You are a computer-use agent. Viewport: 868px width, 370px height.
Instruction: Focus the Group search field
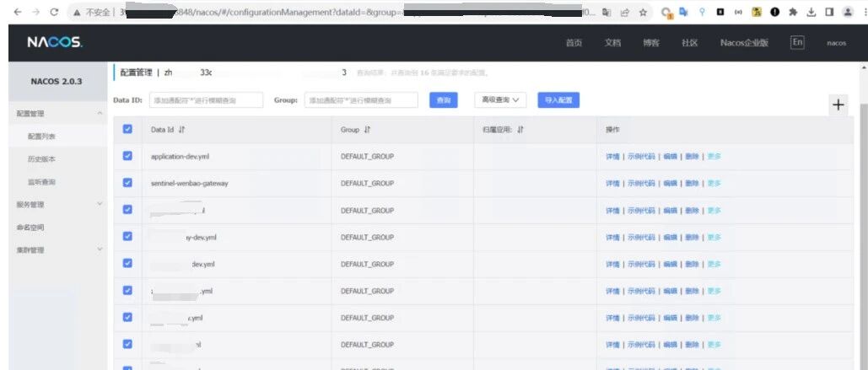(x=361, y=100)
